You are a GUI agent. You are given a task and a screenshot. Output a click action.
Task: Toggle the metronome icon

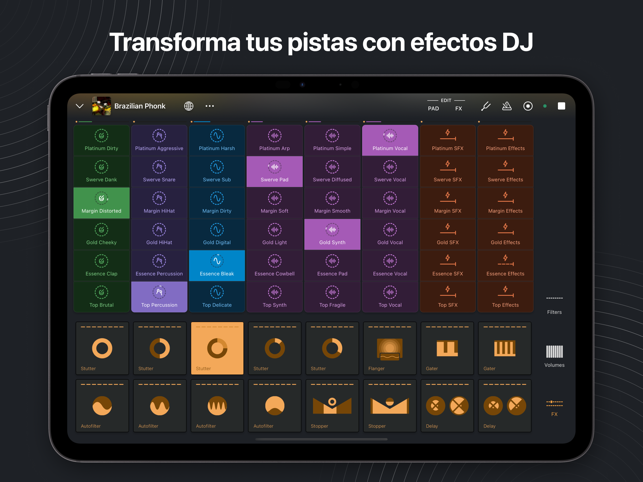[507, 106]
